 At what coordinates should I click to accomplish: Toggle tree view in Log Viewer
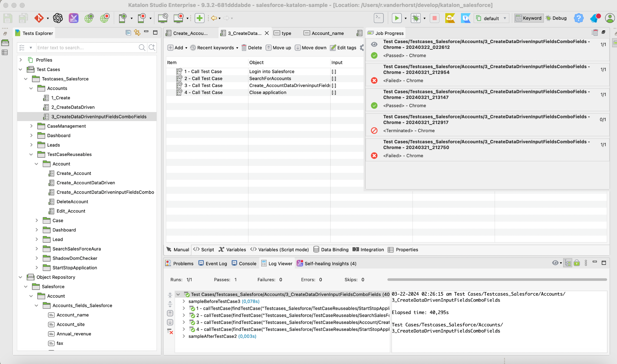point(568,263)
